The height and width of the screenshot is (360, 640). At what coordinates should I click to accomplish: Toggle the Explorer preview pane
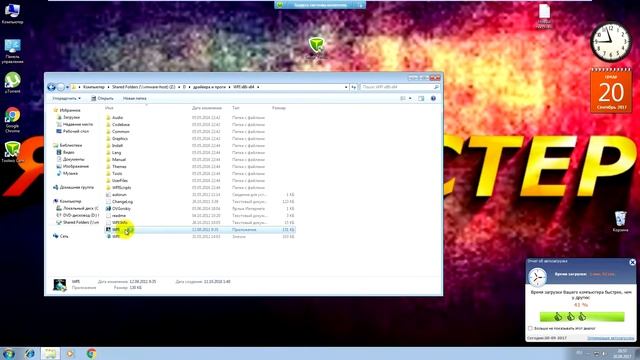coord(421,98)
